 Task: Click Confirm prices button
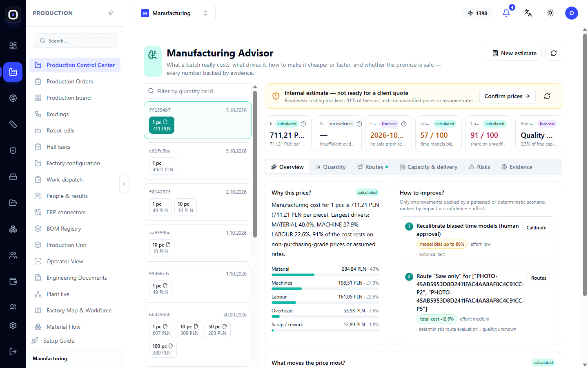(x=507, y=96)
